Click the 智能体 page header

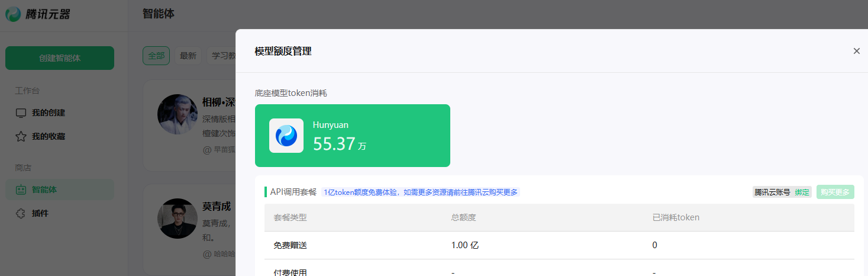pyautogui.click(x=159, y=14)
